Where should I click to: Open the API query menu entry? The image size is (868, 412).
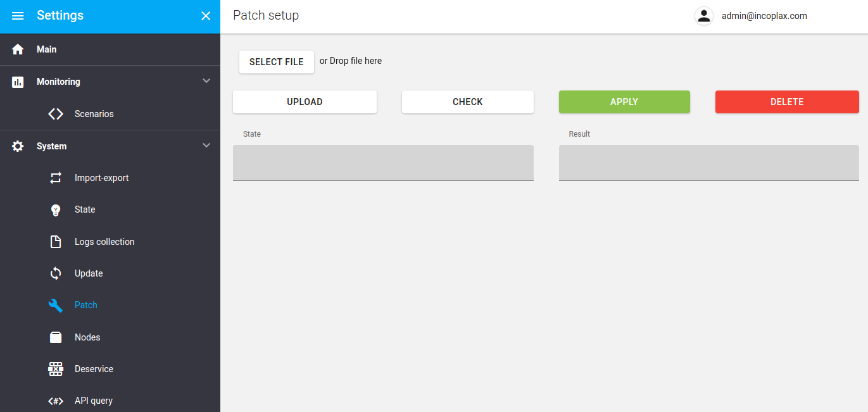pyautogui.click(x=110, y=401)
